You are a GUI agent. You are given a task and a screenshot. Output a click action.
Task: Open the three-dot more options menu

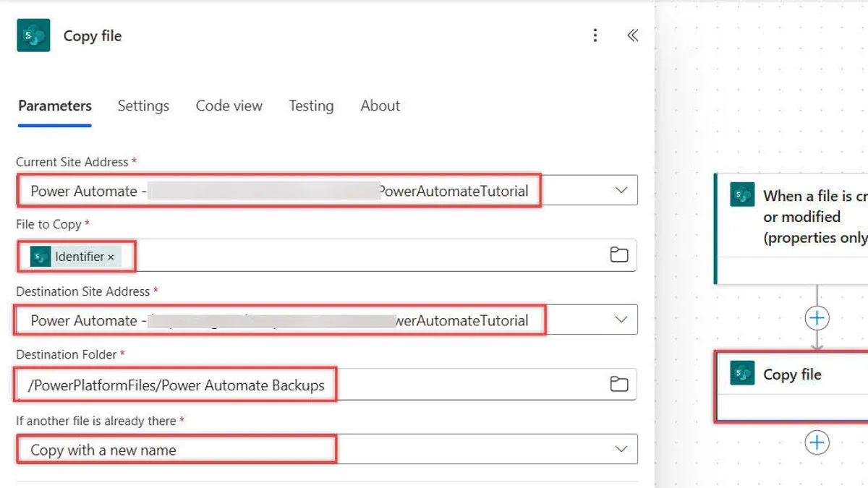tap(595, 35)
